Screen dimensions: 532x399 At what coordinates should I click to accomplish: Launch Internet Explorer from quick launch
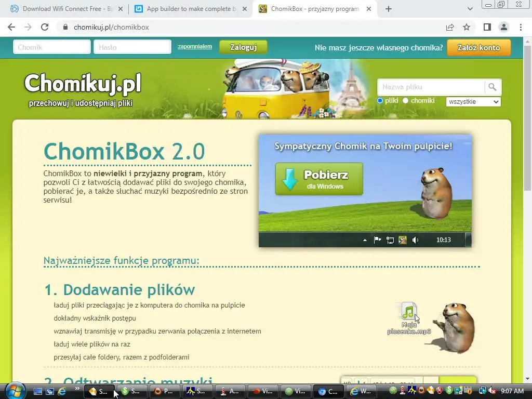(x=62, y=391)
